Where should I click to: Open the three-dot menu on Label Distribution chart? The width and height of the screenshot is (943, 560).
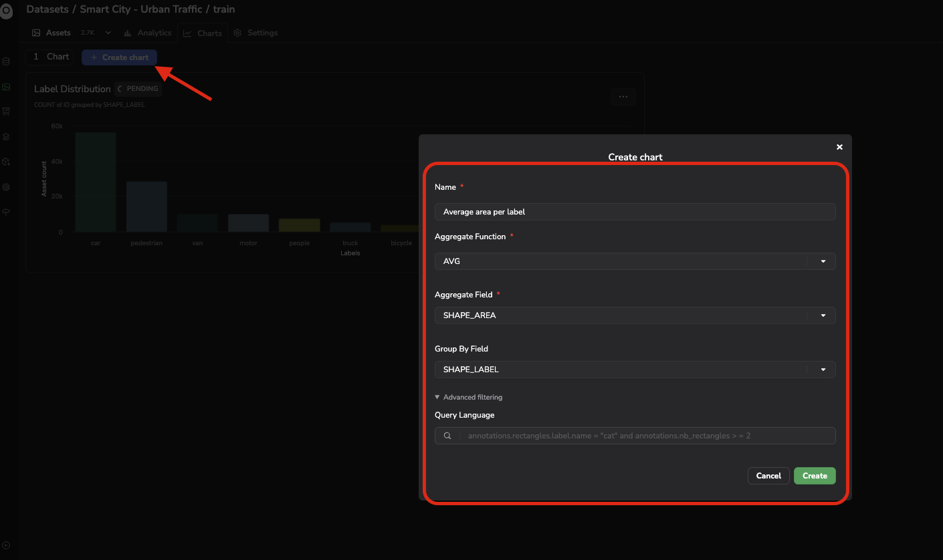tap(623, 97)
